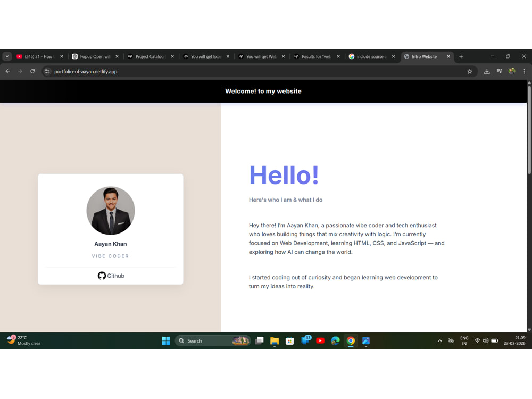Open the browser downloads icon
This screenshot has width=532, height=399.
click(x=487, y=71)
